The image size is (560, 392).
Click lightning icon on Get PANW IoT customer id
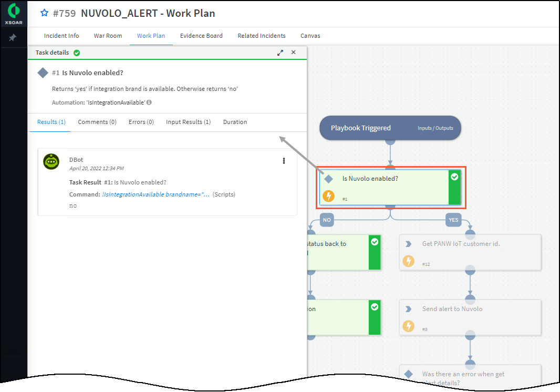click(409, 261)
